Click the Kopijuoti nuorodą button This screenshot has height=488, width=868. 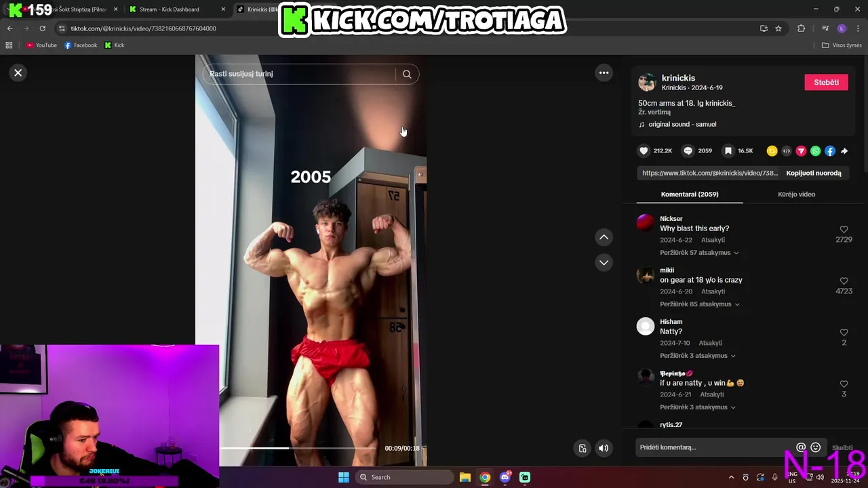[x=814, y=173]
